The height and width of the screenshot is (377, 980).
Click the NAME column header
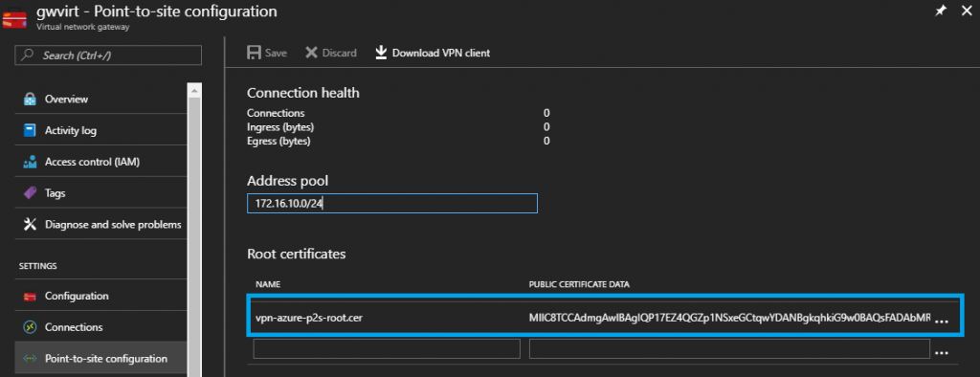268,284
